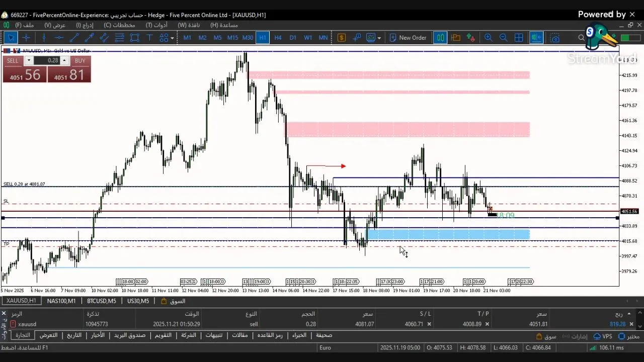The image size is (644, 362).
Task: Expand the objects dropdown arrow
Action: tap(172, 38)
